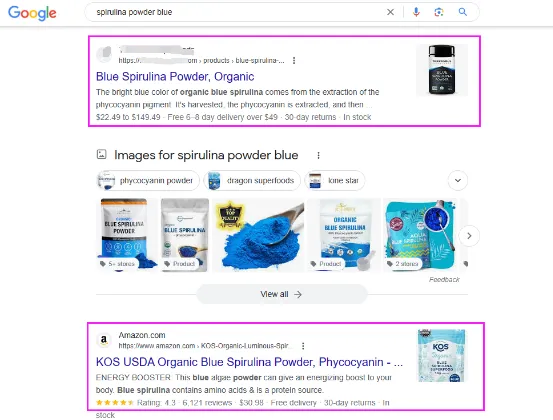Click the Feedback link under images
The width and height of the screenshot is (553, 420).
[444, 280]
